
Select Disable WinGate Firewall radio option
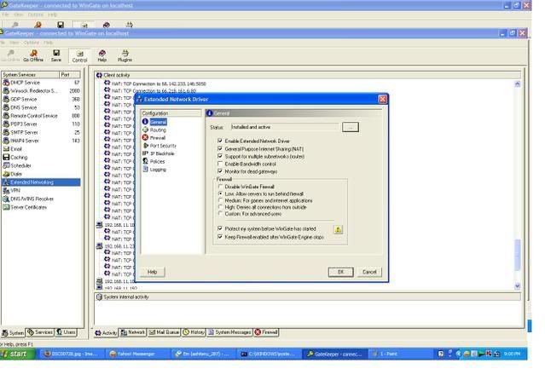click(x=220, y=187)
